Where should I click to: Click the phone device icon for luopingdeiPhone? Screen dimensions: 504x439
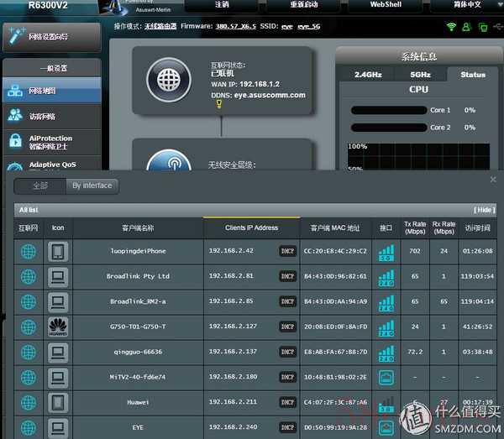click(x=58, y=251)
